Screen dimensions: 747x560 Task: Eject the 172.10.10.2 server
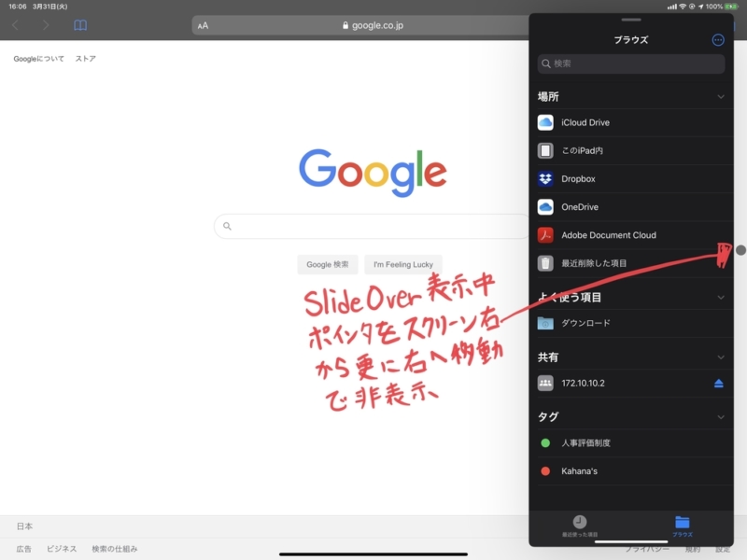[719, 384]
